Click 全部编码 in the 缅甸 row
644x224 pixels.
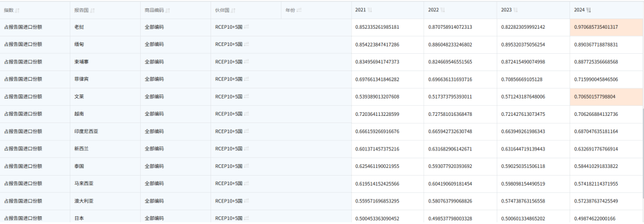[154, 44]
